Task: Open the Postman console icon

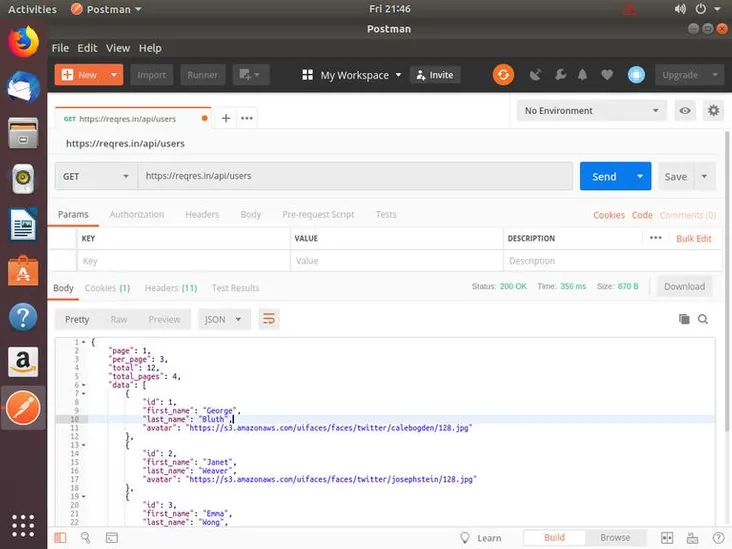Action: click(112, 538)
